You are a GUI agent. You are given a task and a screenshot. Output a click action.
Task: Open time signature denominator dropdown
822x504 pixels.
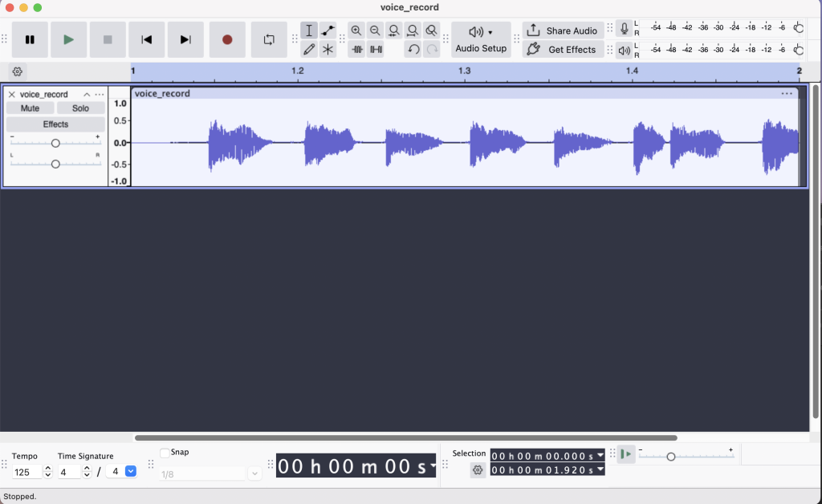click(x=130, y=472)
